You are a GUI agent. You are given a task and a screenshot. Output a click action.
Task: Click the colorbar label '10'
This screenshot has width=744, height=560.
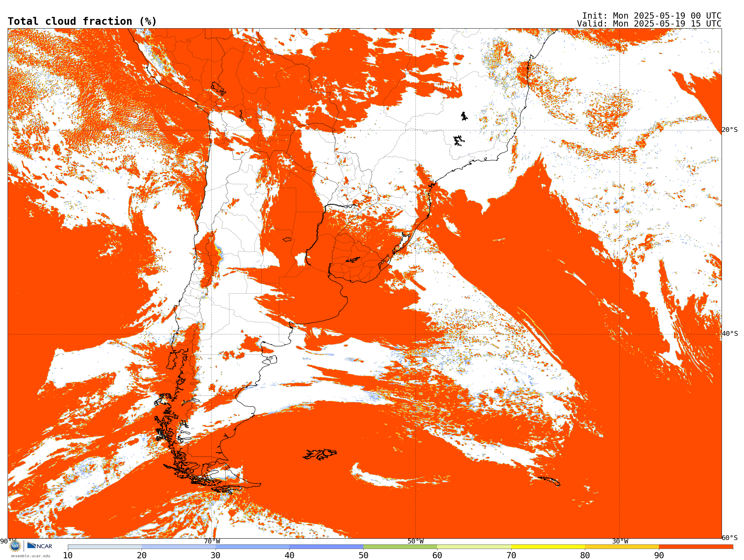tap(68, 556)
